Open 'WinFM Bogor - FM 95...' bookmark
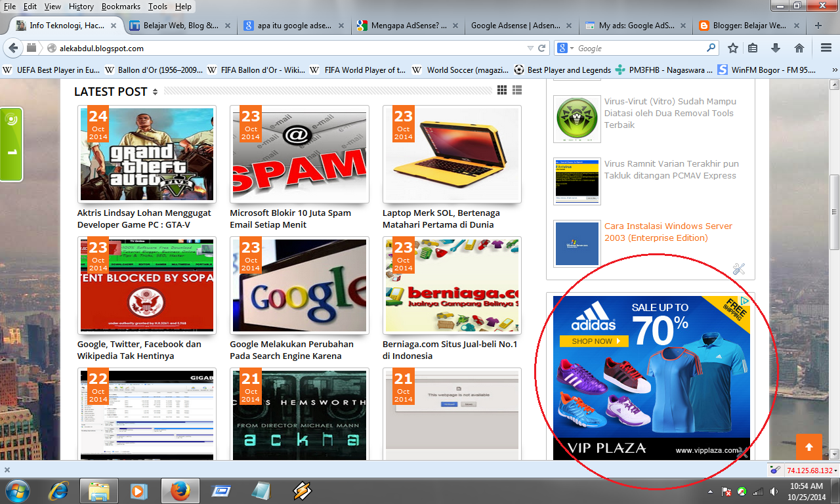The width and height of the screenshot is (840, 504). tap(767, 70)
